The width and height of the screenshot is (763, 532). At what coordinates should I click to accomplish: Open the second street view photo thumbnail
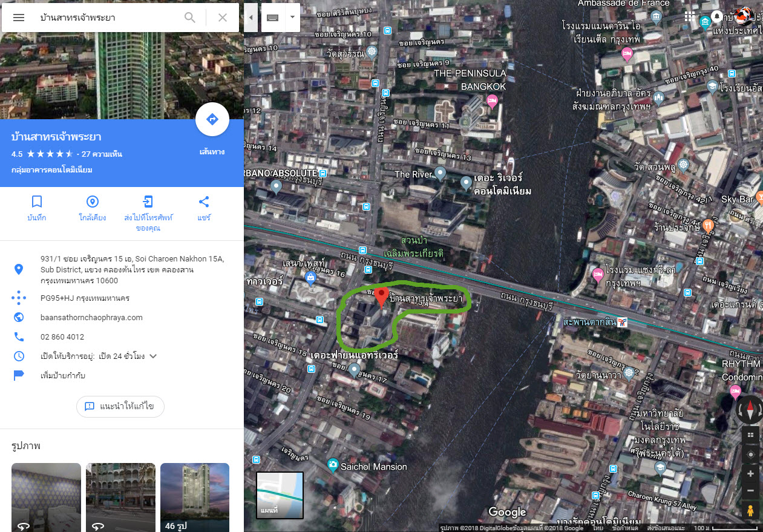click(x=120, y=497)
